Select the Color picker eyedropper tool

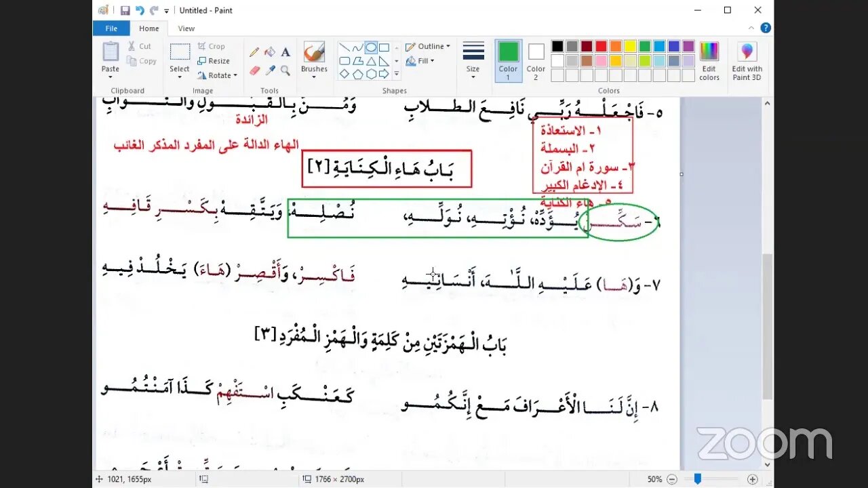[x=270, y=70]
